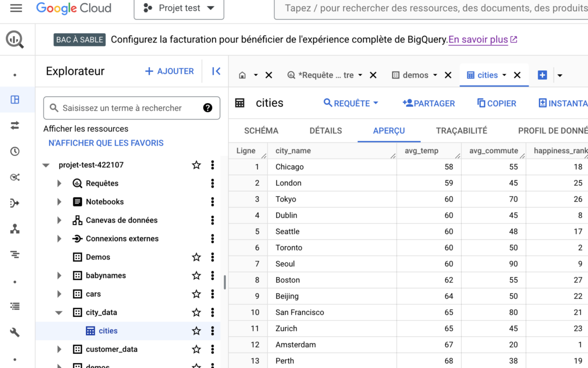
Task: Close the home tab
Action: tap(269, 75)
